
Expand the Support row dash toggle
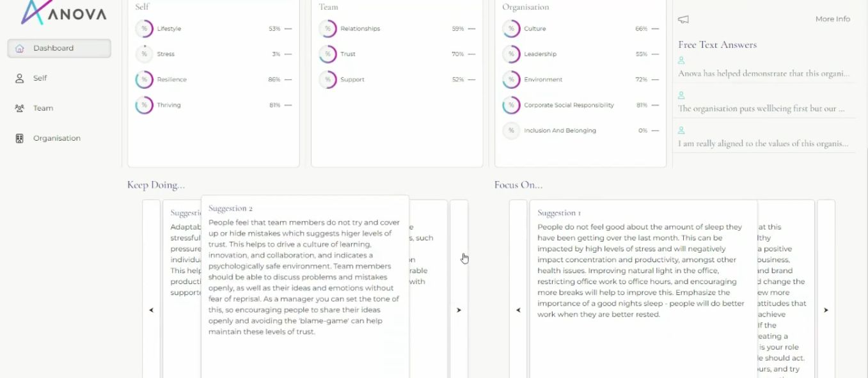coord(471,79)
